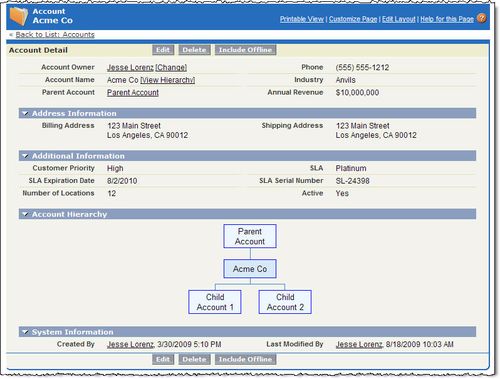
Task: Click the [View Hierarchy] link
Action: point(168,80)
